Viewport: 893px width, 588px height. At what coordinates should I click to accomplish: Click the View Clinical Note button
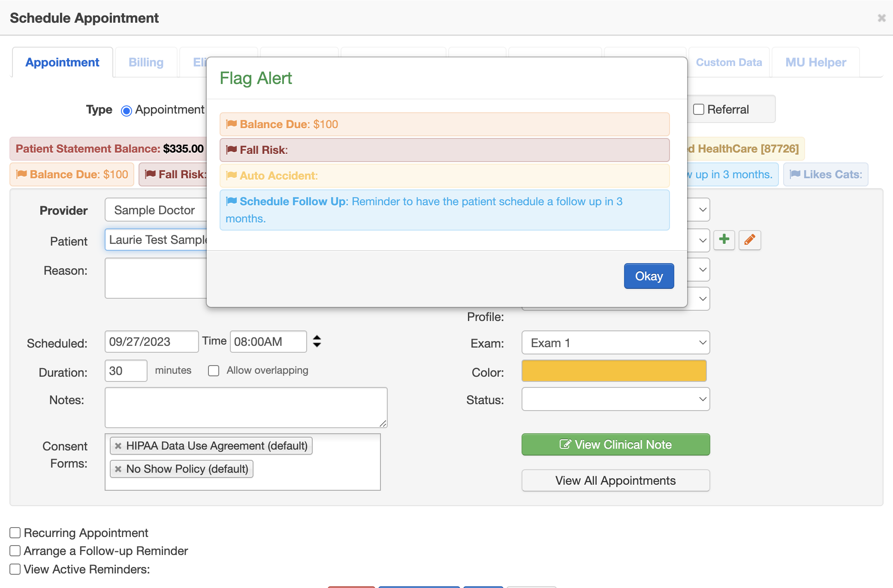(615, 444)
